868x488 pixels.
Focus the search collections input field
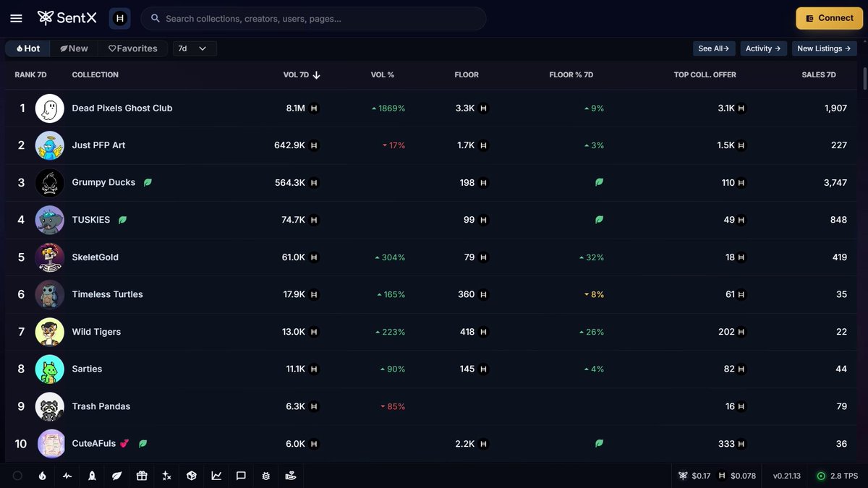[313, 18]
